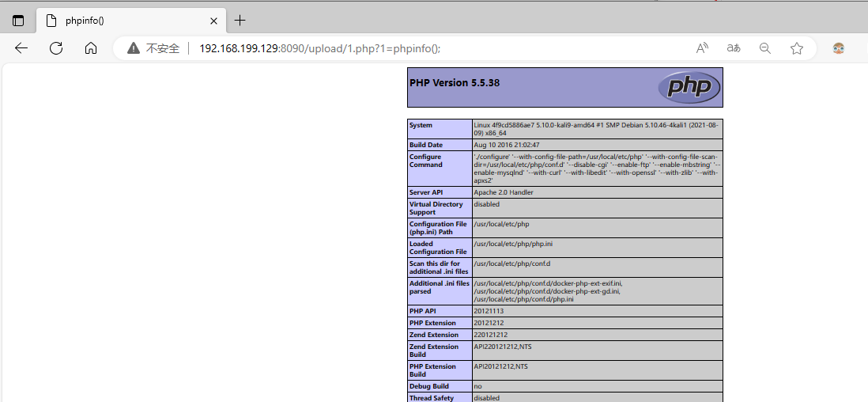Select the Zend Extension value 220121212
Image resolution: width=868 pixels, height=402 pixels.
[490, 335]
